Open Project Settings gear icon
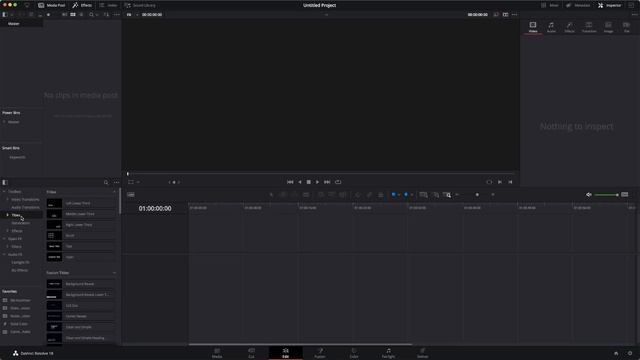 (630, 353)
